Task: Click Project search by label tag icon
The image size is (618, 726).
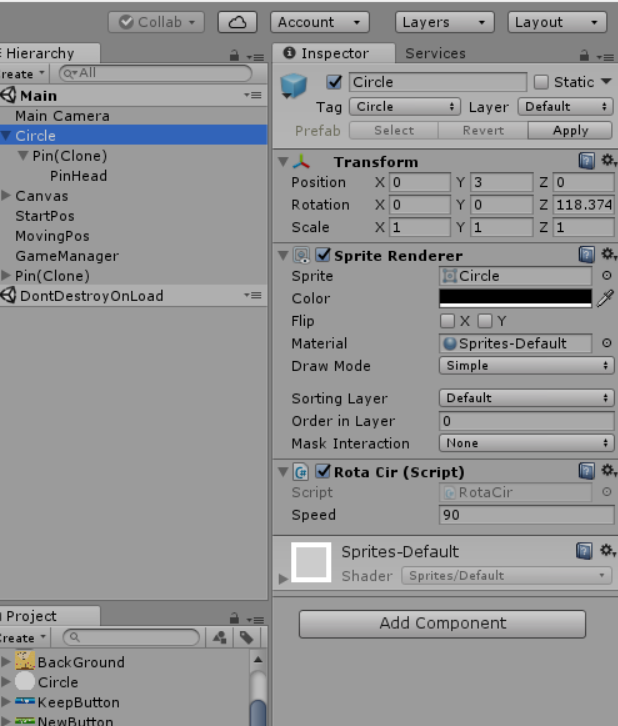Action: point(246,638)
